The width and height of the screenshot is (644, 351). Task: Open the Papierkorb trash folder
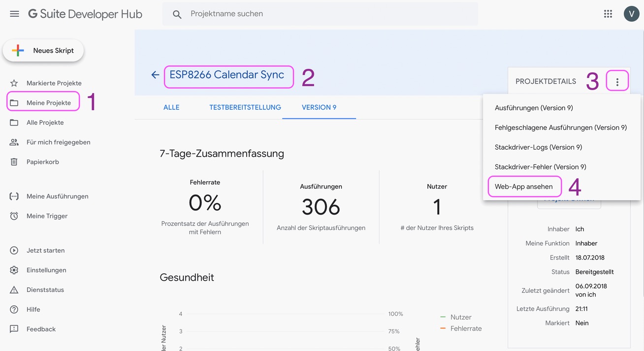42,162
